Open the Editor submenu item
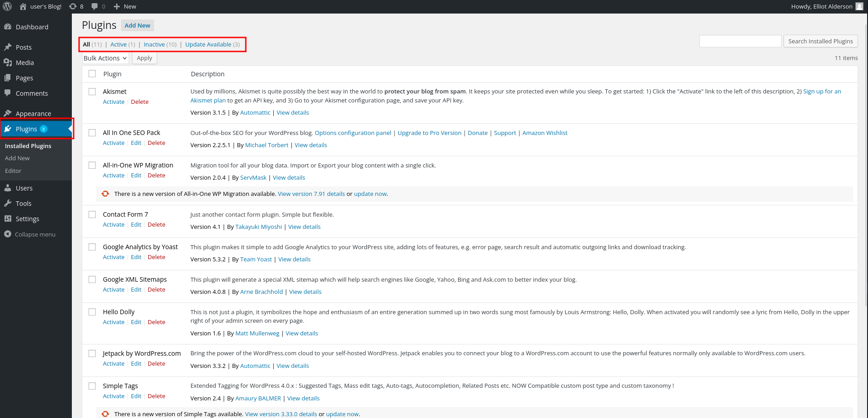The width and height of the screenshot is (868, 418). 13,171
